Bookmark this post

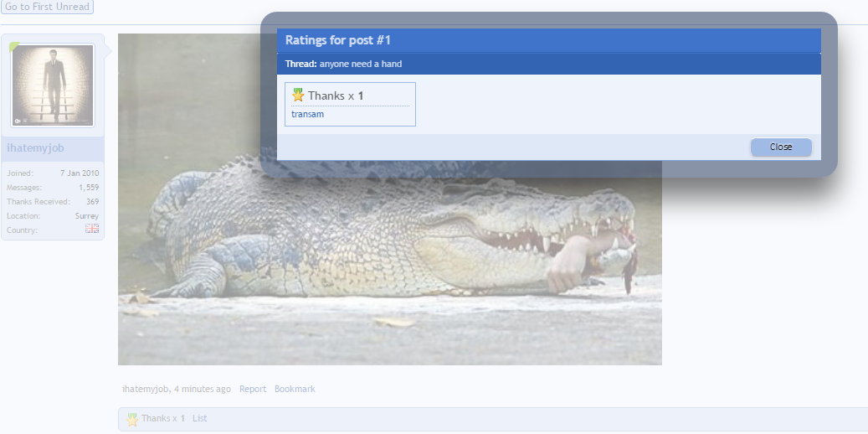(295, 389)
